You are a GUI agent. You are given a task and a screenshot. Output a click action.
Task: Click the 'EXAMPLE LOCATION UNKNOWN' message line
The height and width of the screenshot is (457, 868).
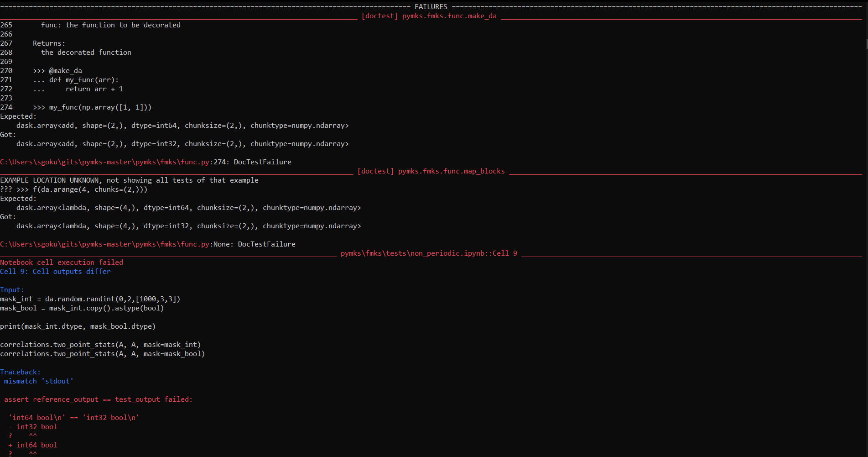pyautogui.click(x=129, y=180)
